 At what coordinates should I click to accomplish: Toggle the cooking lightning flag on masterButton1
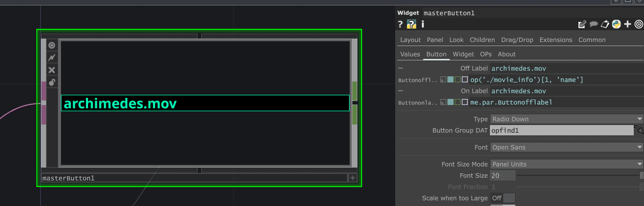pos(52,58)
